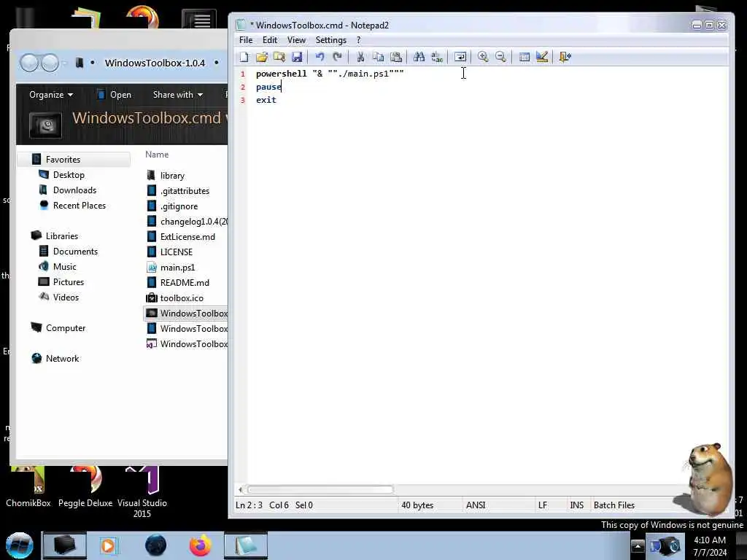Click the Exit door toolbar icon

point(565,57)
